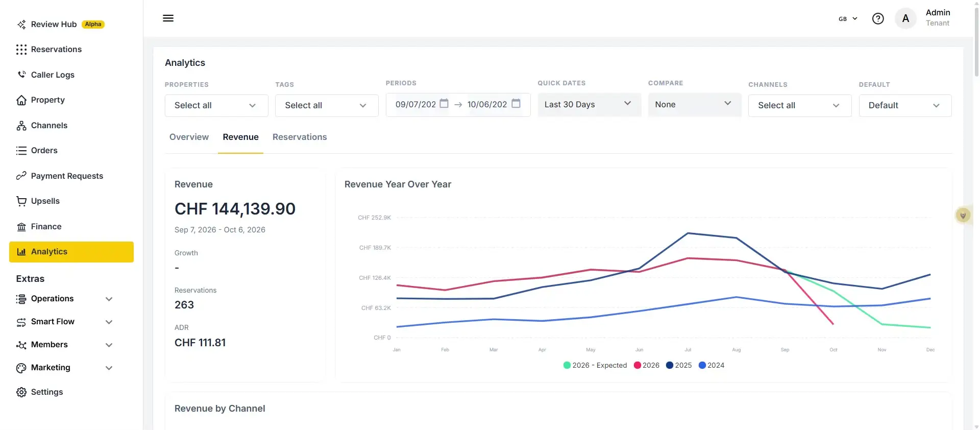Click the Admin Tenant user name
Image resolution: width=980 pixels, height=430 pixels.
click(938, 18)
